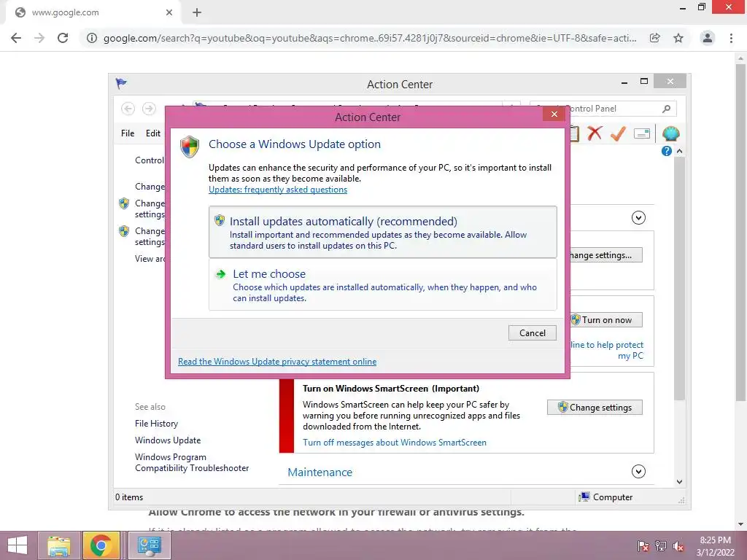Click the Action Center scroll down arrow
The image size is (747, 560).
click(x=679, y=481)
